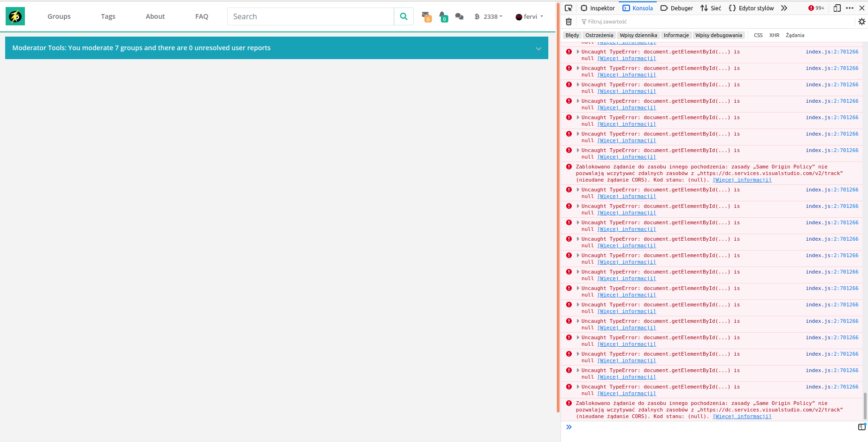Toggle the CSS filter
Screen dimensions: 868x442
pyautogui.click(x=758, y=35)
